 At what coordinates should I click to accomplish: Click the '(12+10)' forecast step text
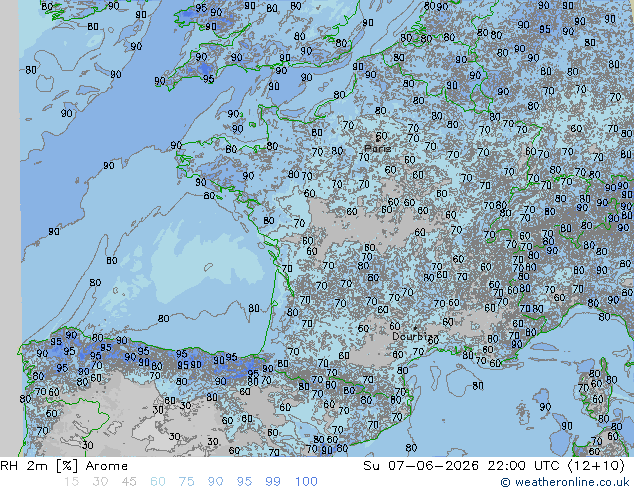click(x=597, y=466)
